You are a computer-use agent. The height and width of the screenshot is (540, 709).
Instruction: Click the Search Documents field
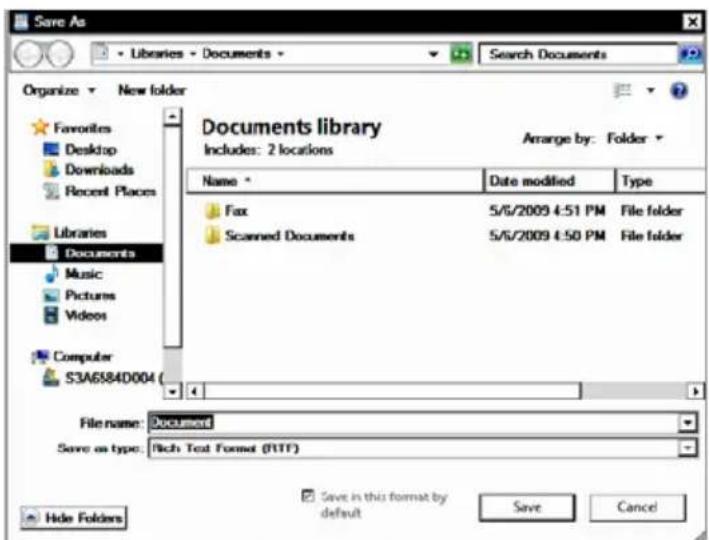pos(579,54)
